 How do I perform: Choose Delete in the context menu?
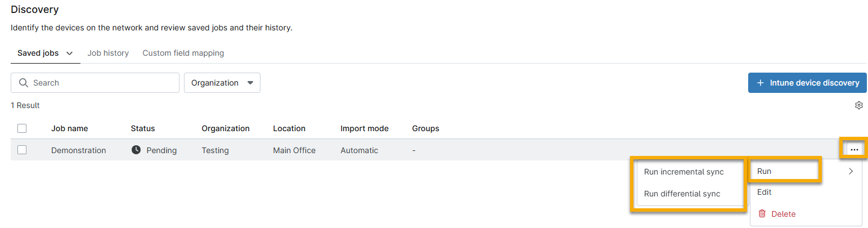pyautogui.click(x=806, y=214)
